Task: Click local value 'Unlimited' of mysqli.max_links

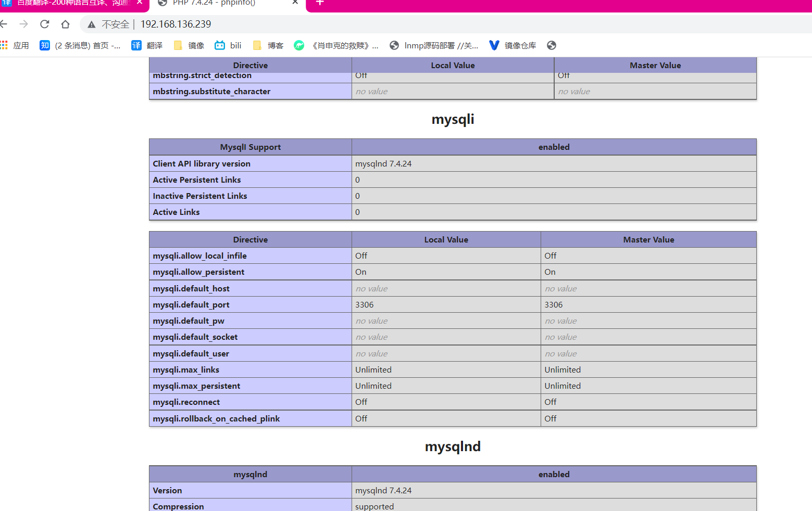Action: (x=373, y=369)
